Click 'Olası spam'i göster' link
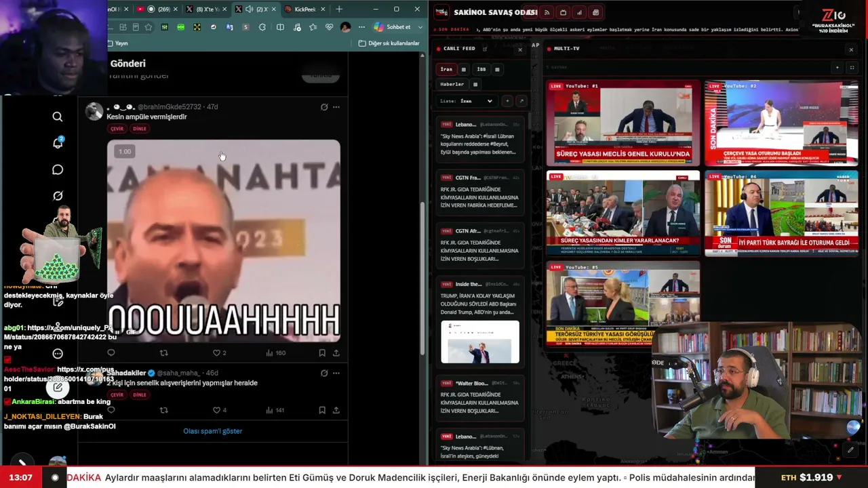 (x=212, y=431)
